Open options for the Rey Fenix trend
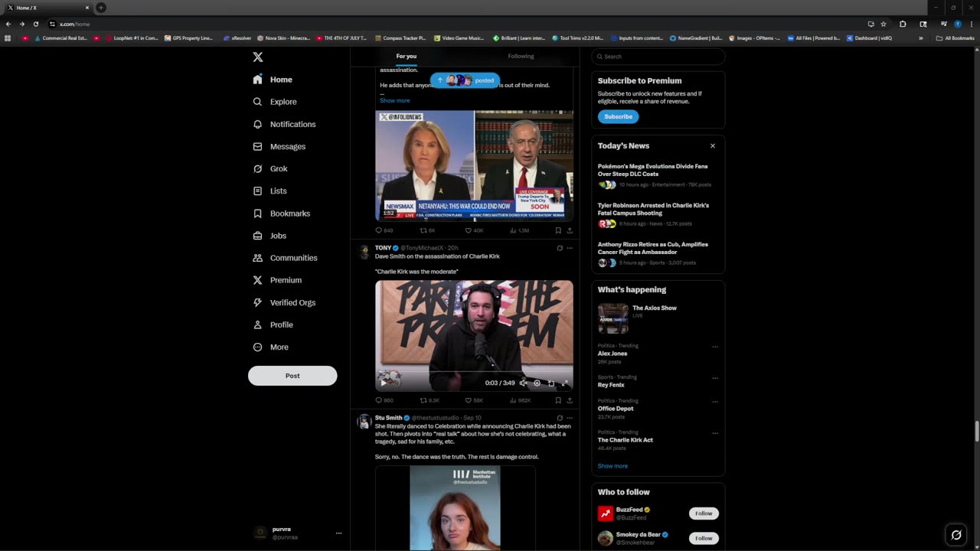Image resolution: width=980 pixels, height=551 pixels. point(715,378)
